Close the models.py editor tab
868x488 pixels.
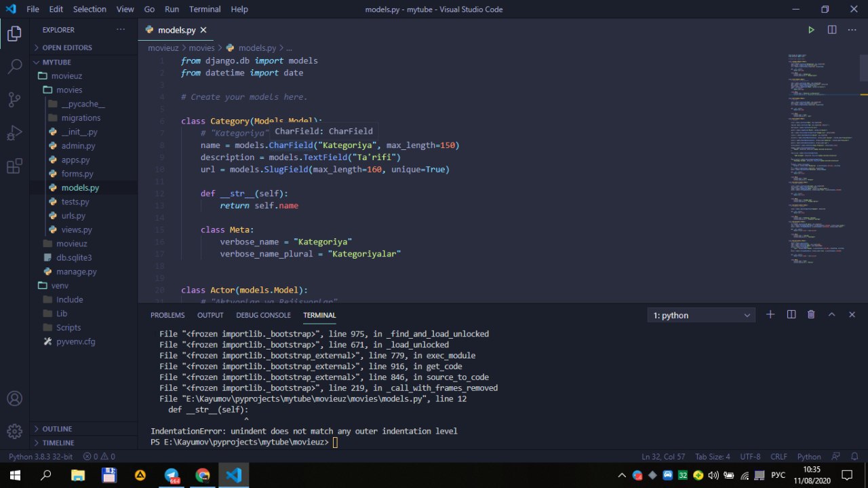[203, 30]
